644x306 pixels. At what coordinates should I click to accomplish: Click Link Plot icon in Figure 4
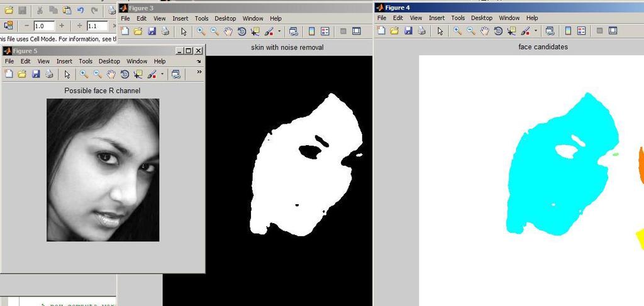550,30
